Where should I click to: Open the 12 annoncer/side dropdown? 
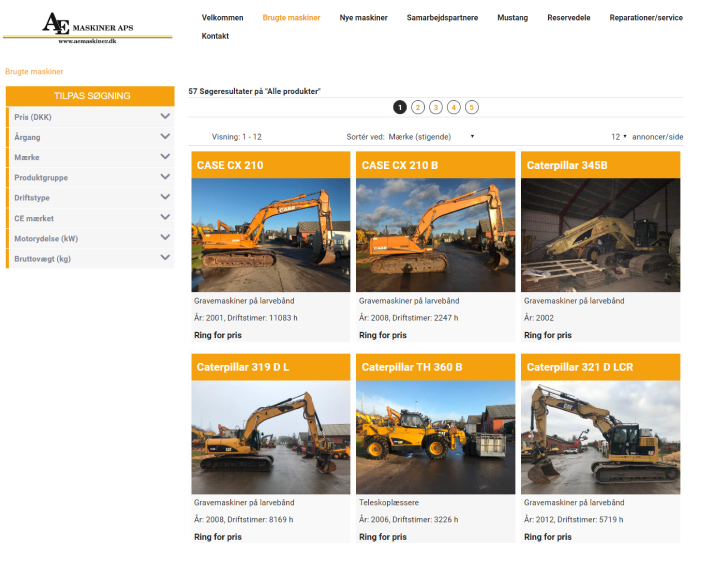click(x=619, y=137)
